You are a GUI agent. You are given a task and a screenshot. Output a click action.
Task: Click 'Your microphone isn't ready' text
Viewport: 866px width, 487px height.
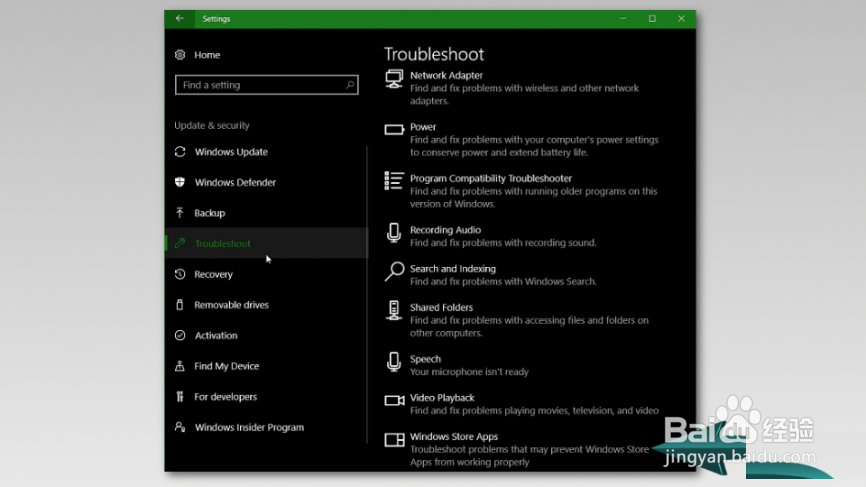[x=469, y=372]
